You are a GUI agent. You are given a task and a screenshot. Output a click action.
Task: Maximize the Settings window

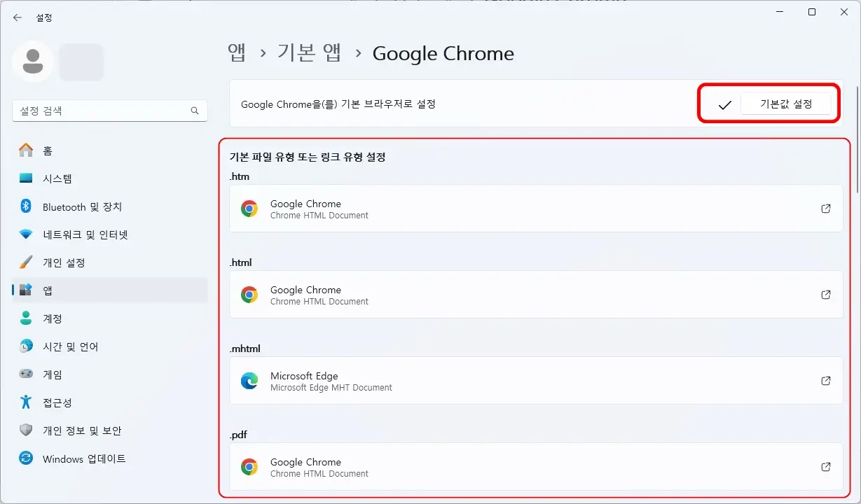812,12
